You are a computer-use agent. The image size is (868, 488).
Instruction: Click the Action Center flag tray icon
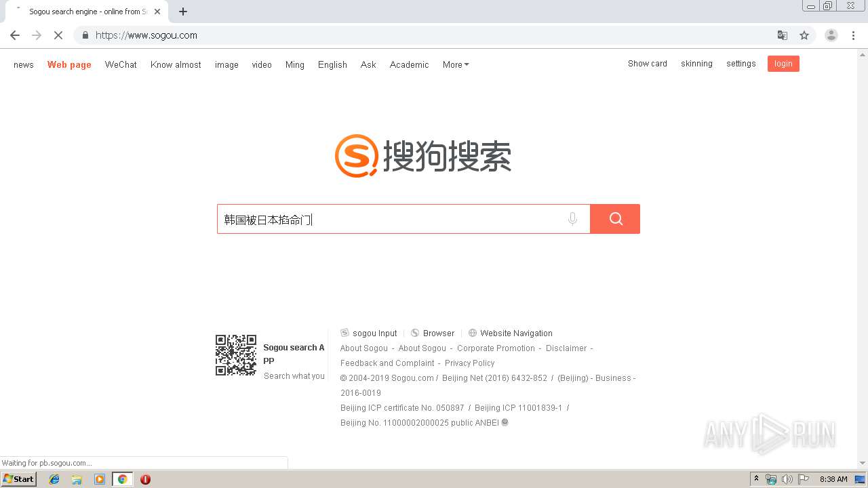(x=803, y=479)
